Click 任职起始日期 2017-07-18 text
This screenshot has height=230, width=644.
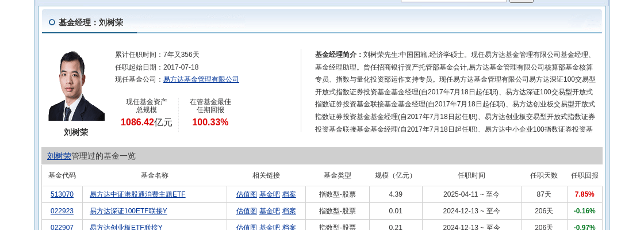(x=156, y=67)
